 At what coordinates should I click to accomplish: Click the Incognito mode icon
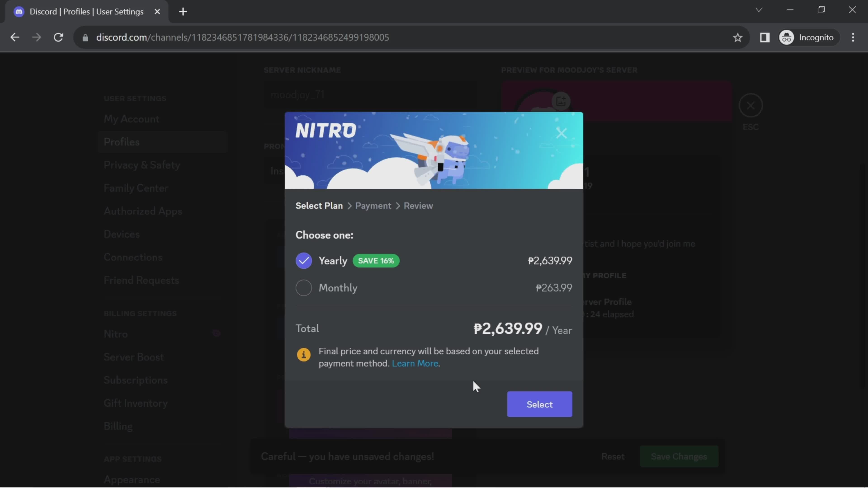tap(789, 37)
